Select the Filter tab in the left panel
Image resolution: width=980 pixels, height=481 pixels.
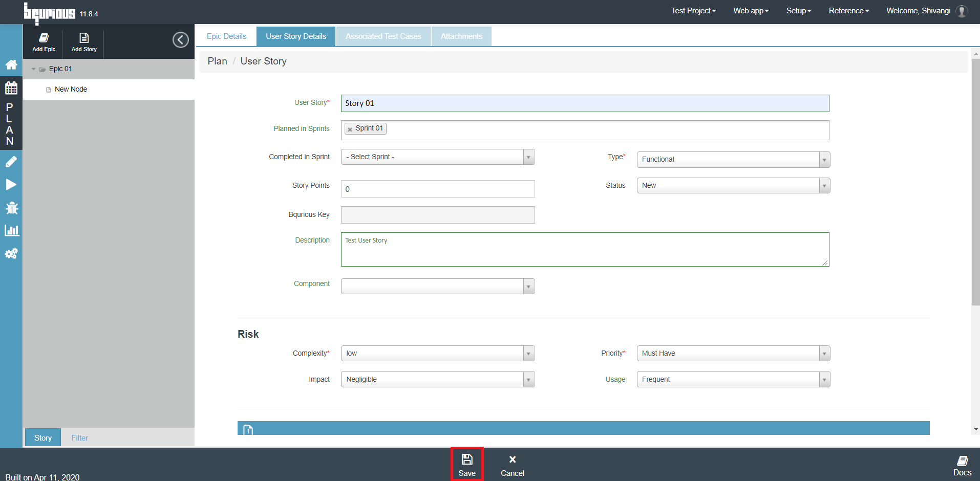tap(79, 438)
